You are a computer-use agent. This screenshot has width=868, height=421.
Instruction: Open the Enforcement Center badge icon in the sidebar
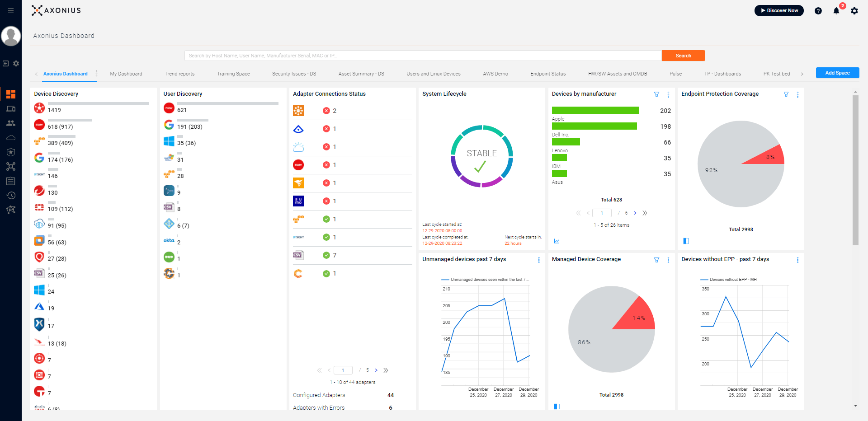(x=11, y=152)
